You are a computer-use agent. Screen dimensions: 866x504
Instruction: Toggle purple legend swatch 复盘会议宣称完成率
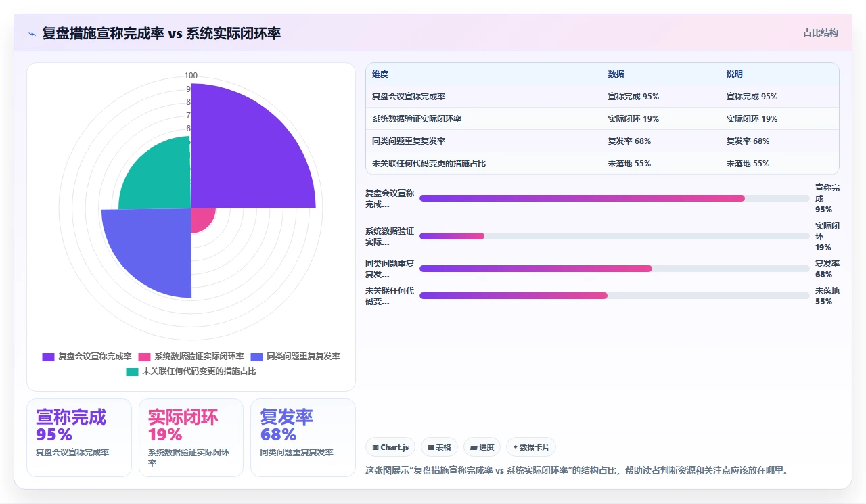[48, 357]
